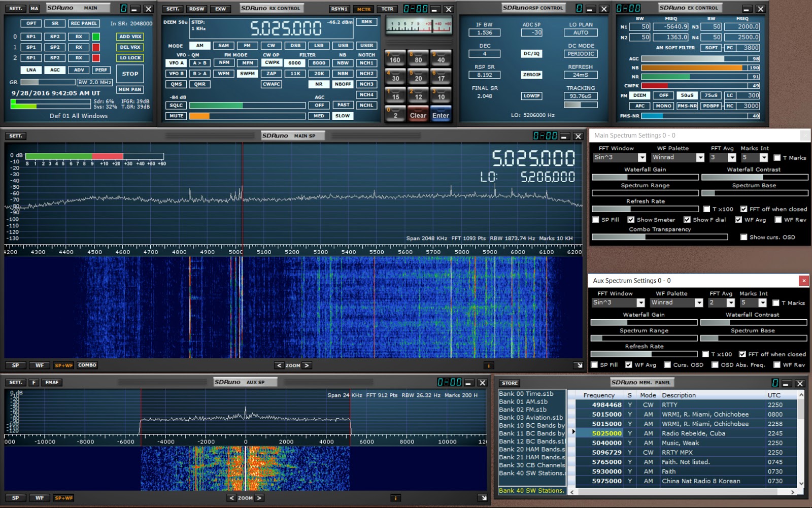The image size is (812, 508).
Task: Switch aux spectrum to SP+WF view
Action: coord(63,498)
